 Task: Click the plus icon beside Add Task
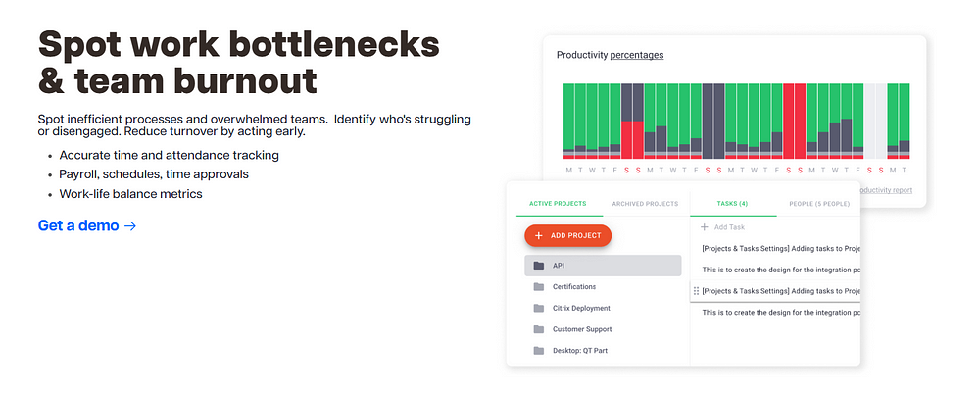(705, 227)
